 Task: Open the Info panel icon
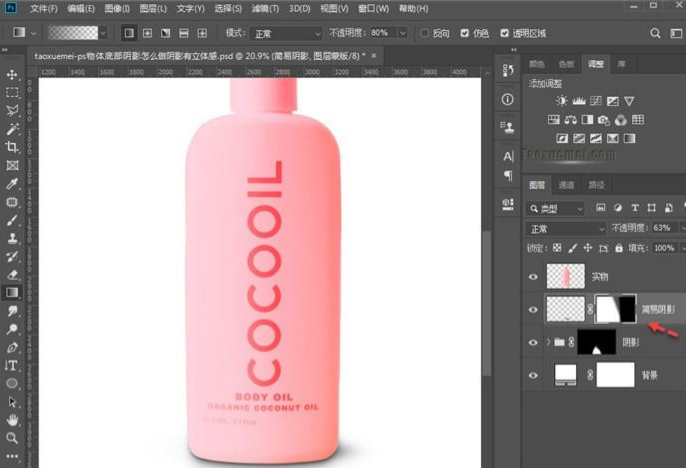coord(508,100)
